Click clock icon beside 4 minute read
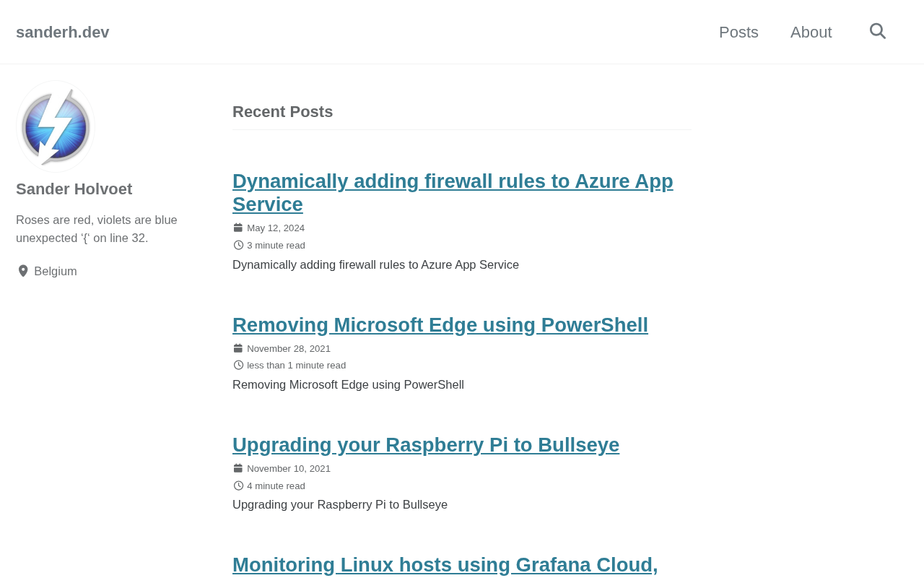The image size is (924, 578). click(x=238, y=486)
